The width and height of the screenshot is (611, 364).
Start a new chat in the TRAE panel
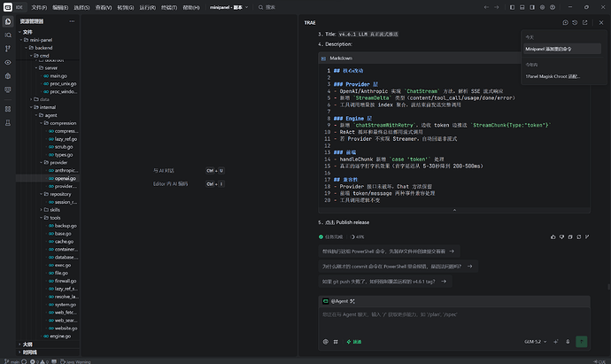(x=566, y=23)
